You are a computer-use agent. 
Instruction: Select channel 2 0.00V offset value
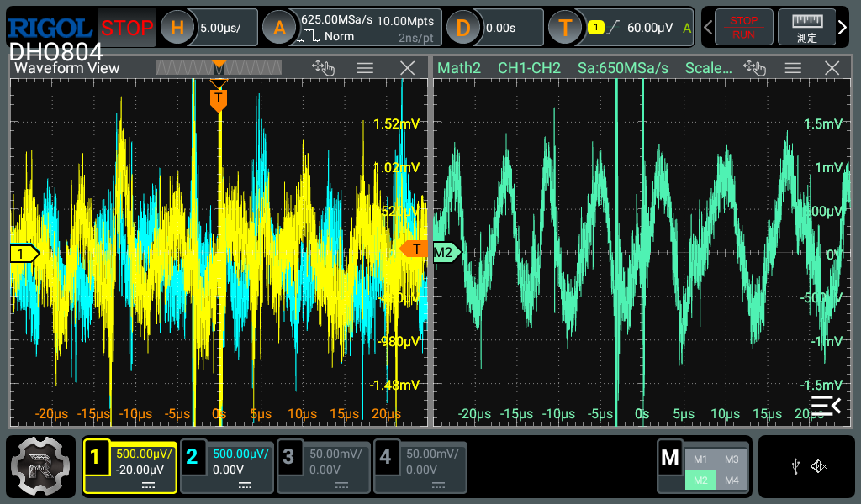pyautogui.click(x=228, y=470)
